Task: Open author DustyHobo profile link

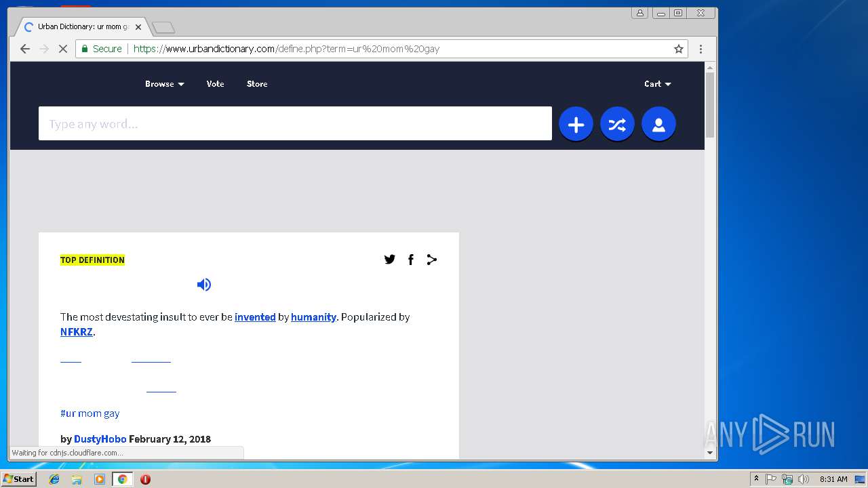Action: coord(100,439)
